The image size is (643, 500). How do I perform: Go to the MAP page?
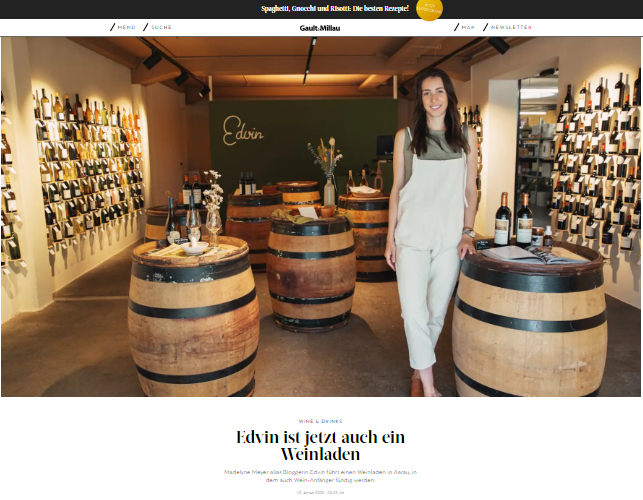point(468,27)
